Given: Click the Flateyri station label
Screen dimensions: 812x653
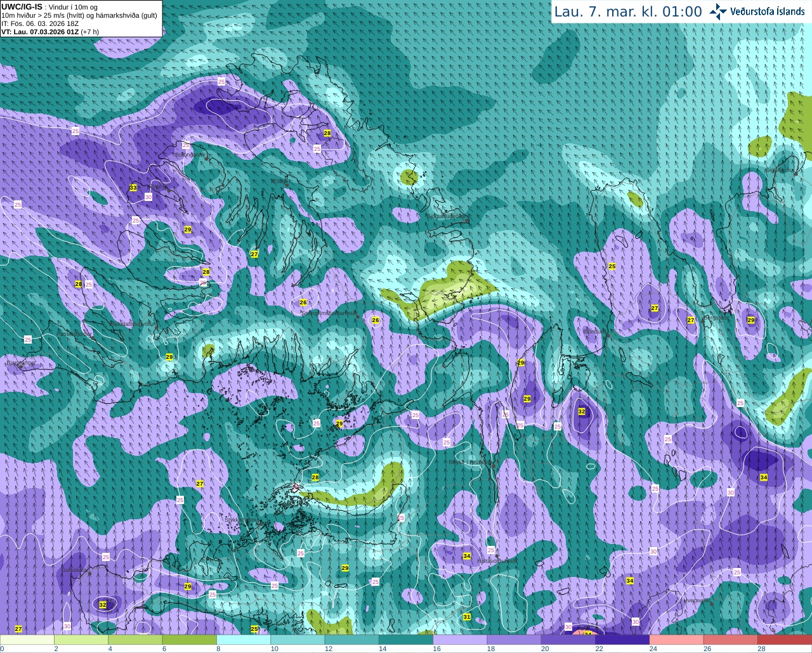Looking at the screenshot, I should [x=159, y=188].
